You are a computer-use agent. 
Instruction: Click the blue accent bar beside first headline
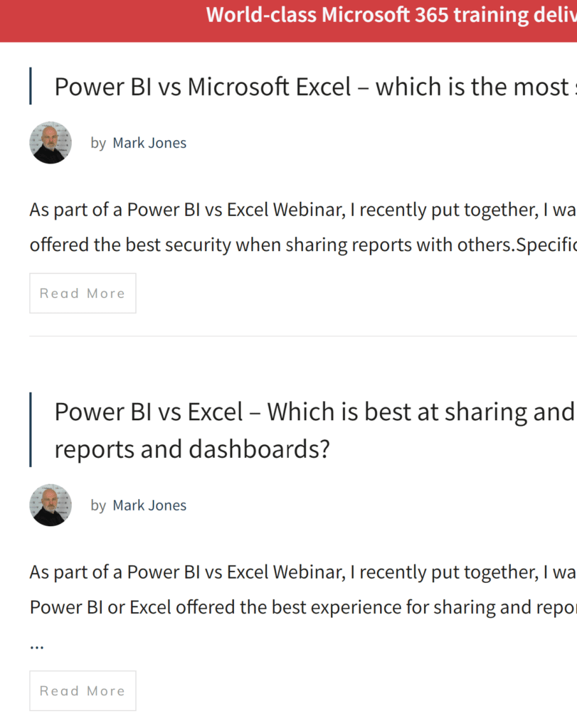[31, 86]
